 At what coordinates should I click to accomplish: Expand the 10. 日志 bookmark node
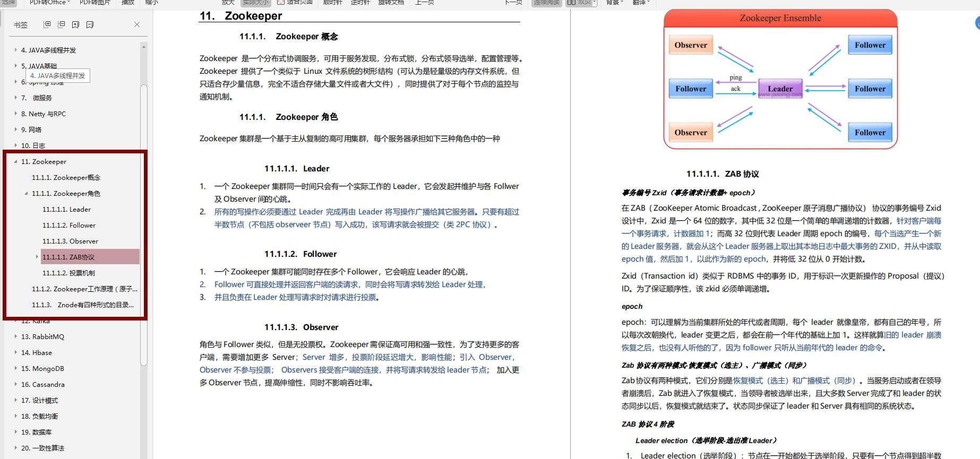15,145
